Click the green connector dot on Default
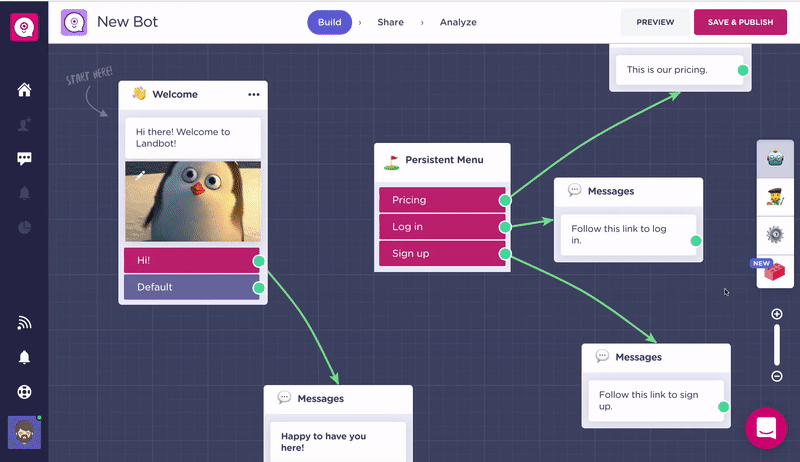The image size is (800, 462). [x=259, y=288]
